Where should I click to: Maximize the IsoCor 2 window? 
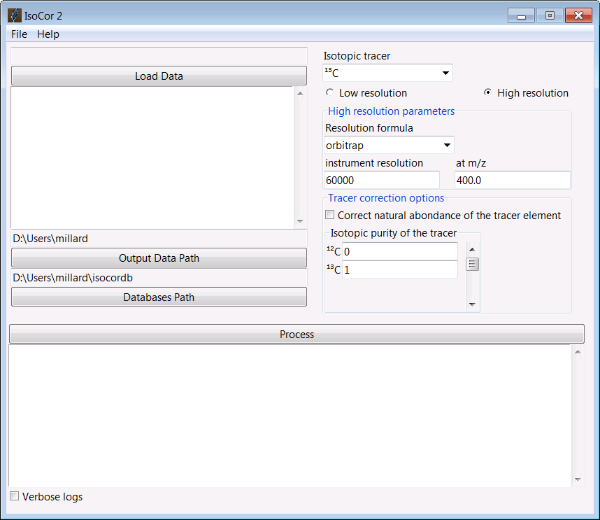(x=549, y=16)
